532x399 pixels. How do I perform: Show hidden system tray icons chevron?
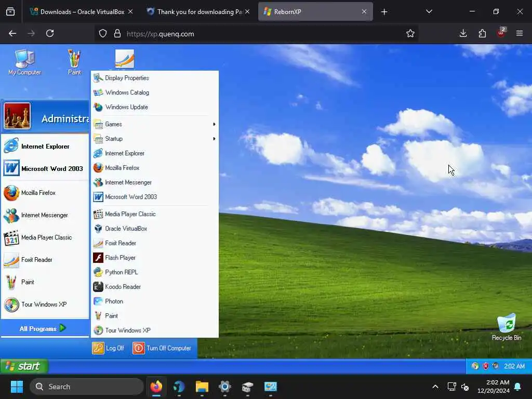435,387
